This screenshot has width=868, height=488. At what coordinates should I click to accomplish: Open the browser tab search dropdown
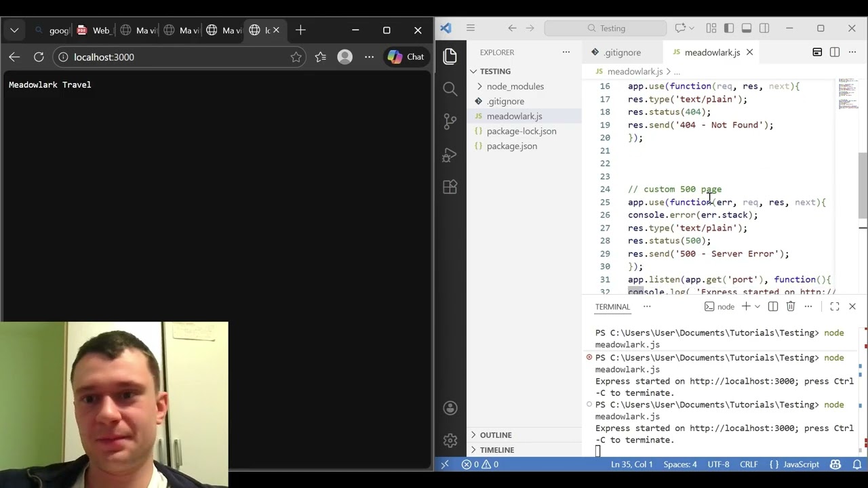click(14, 30)
